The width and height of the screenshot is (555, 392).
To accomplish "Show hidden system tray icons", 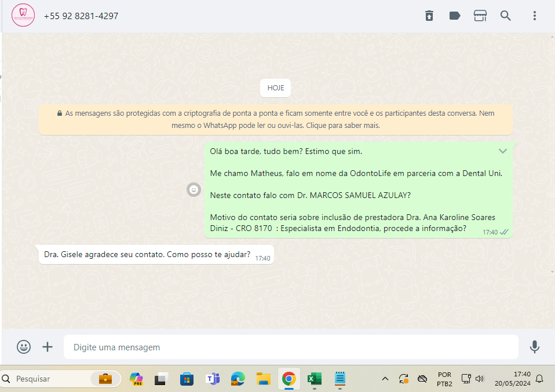I will [x=385, y=379].
